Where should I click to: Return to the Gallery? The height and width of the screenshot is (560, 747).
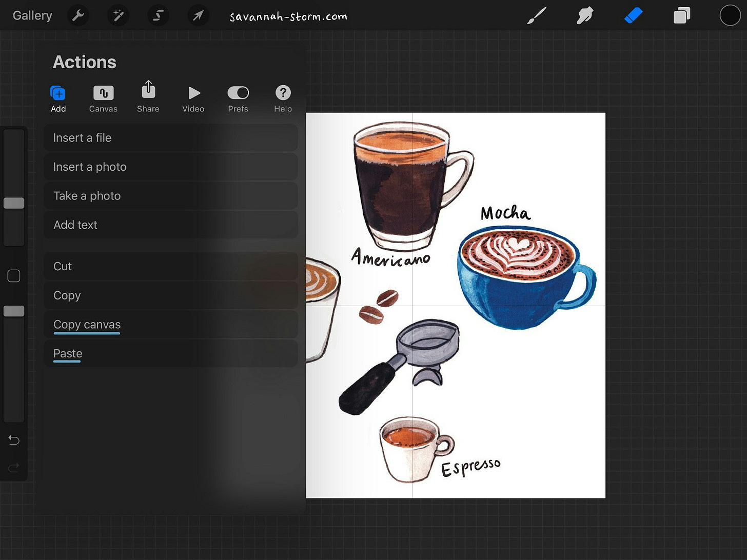point(32,15)
